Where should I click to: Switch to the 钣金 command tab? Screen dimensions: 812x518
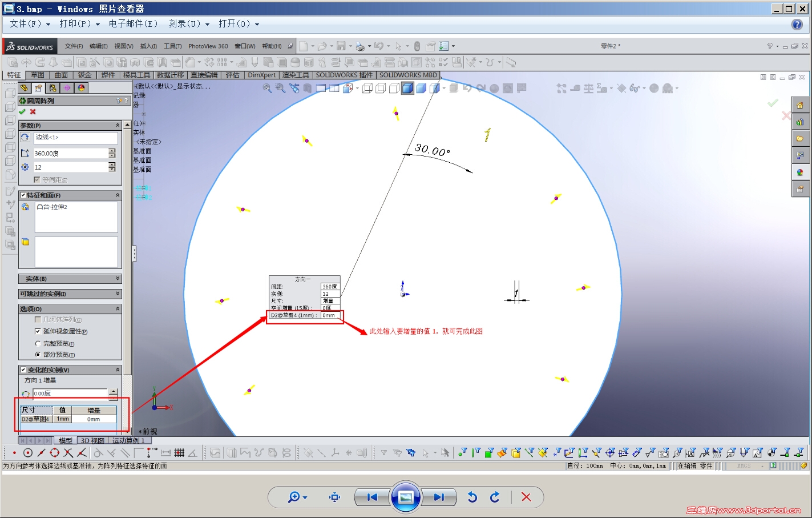pyautogui.click(x=84, y=75)
